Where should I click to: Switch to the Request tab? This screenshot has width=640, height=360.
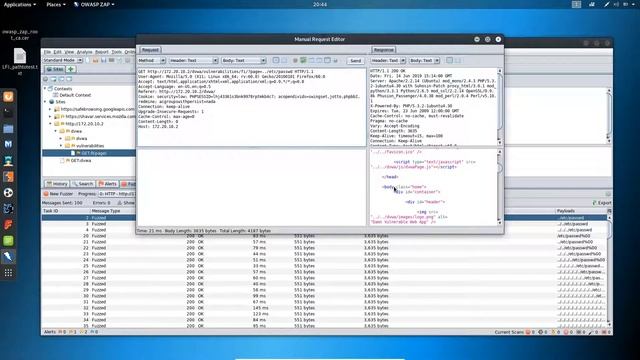coord(150,50)
